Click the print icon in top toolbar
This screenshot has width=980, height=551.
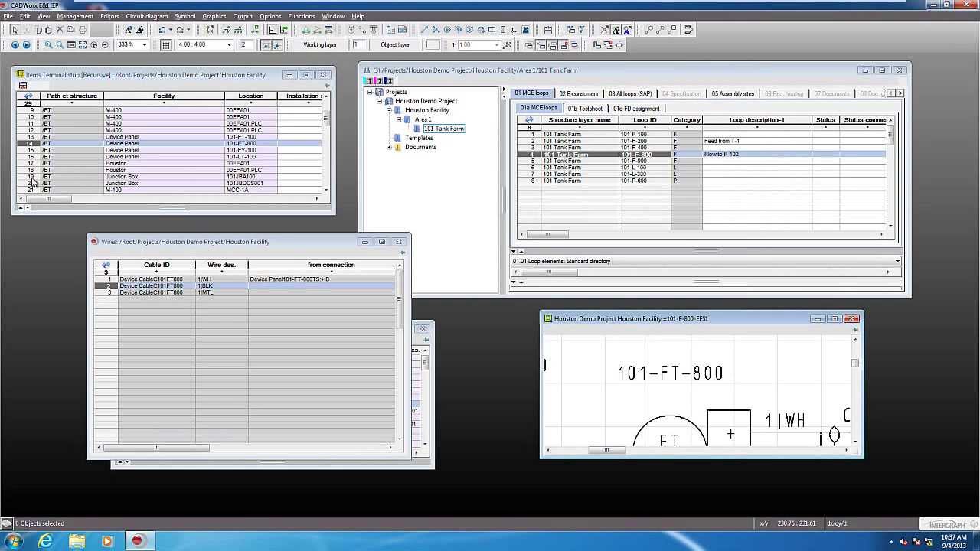(x=83, y=30)
